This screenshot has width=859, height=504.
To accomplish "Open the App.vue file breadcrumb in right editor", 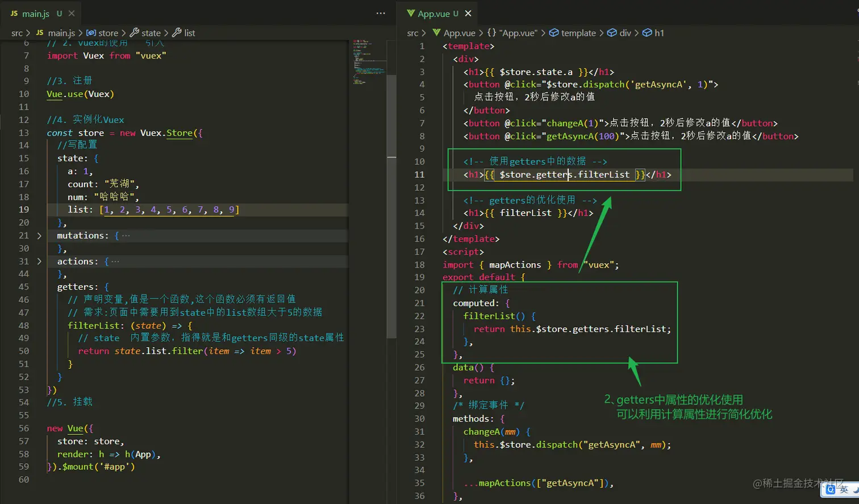I will 459,33.
